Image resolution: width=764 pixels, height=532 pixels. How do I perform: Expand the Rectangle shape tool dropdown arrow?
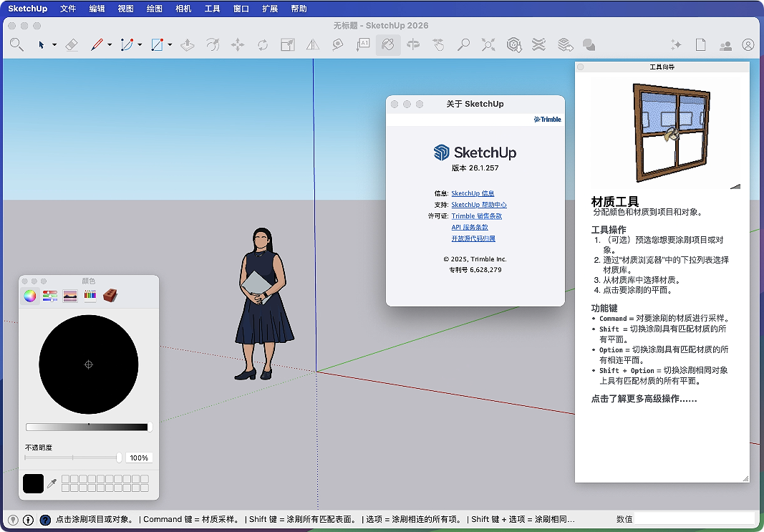click(169, 44)
